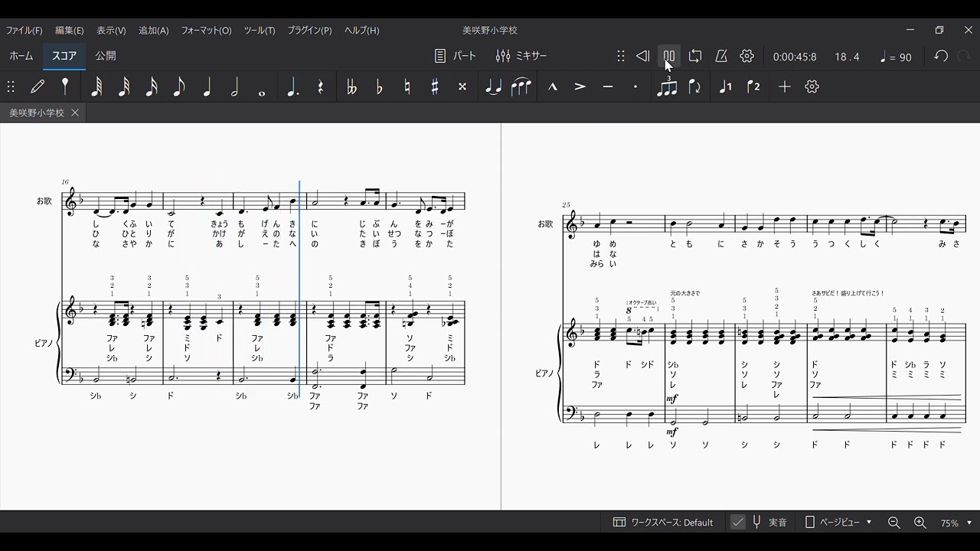This screenshot has height=551, width=980.
Task: Switch to the Score tab
Action: click(x=64, y=56)
